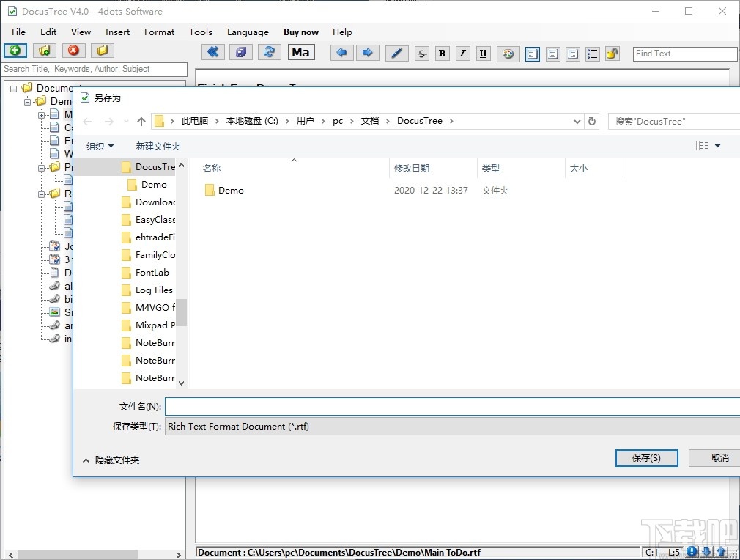Open the Tools menu
The image size is (740, 560).
(201, 32)
